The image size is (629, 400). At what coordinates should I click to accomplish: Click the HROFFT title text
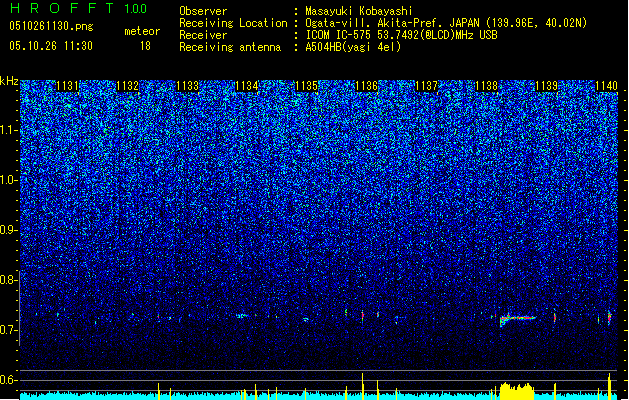(x=62, y=8)
